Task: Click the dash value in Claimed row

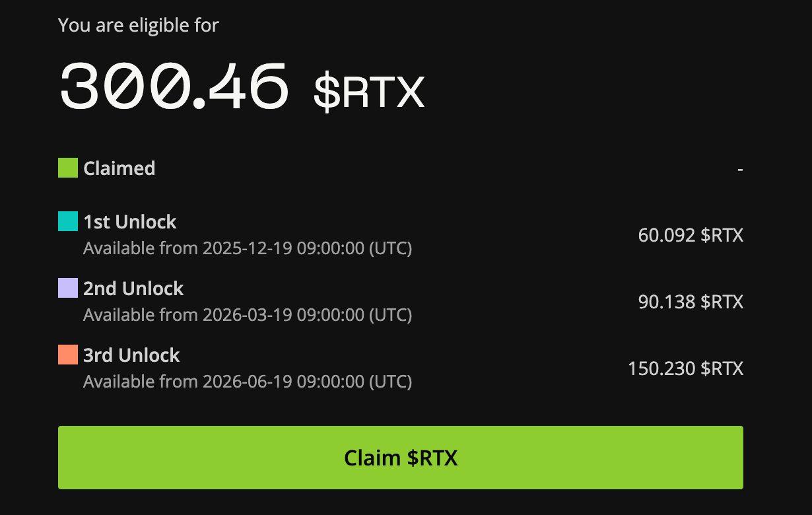Action: coord(740,169)
